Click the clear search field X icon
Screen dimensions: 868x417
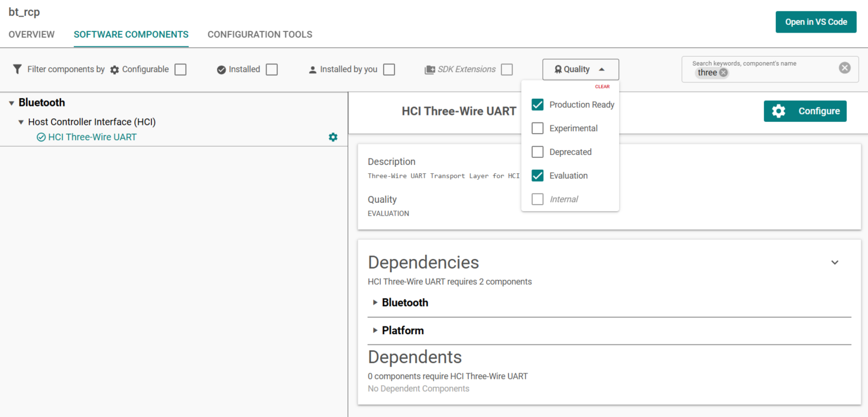pyautogui.click(x=844, y=68)
